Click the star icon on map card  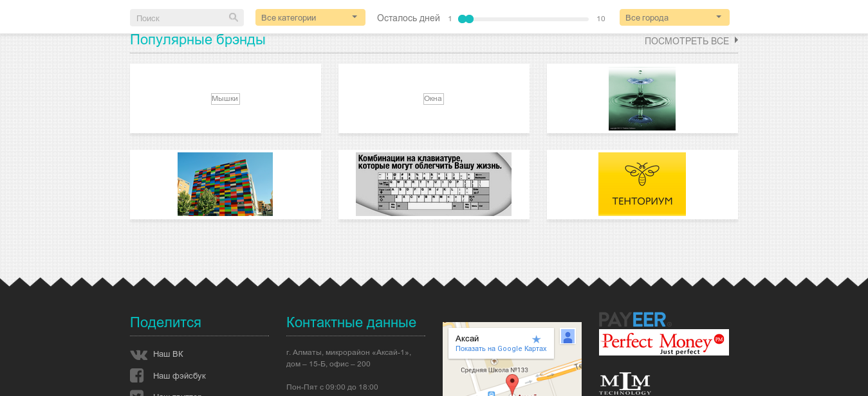[537, 339]
